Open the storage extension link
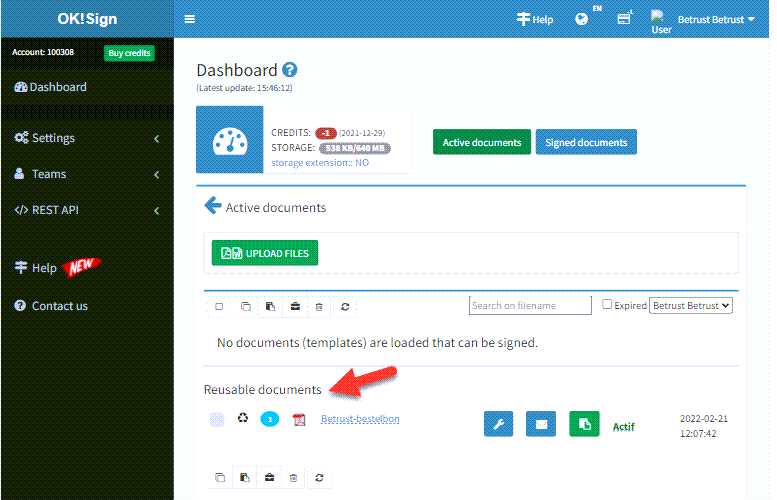The height and width of the screenshot is (500, 777). coord(320,163)
